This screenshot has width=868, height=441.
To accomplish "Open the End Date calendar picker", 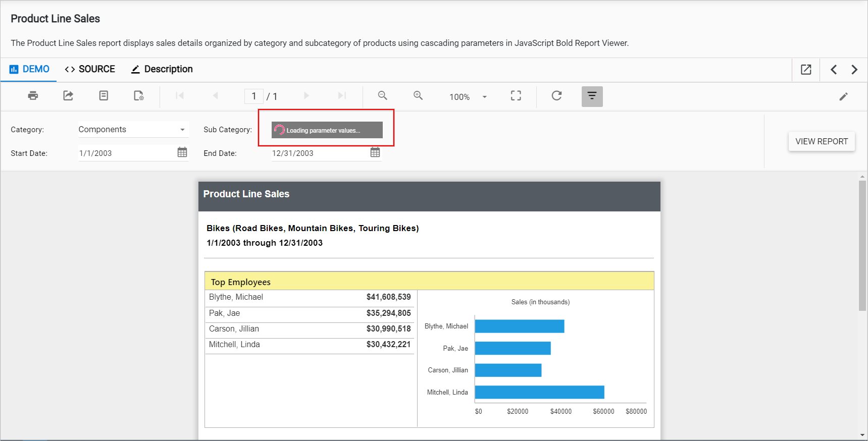I will [x=375, y=152].
